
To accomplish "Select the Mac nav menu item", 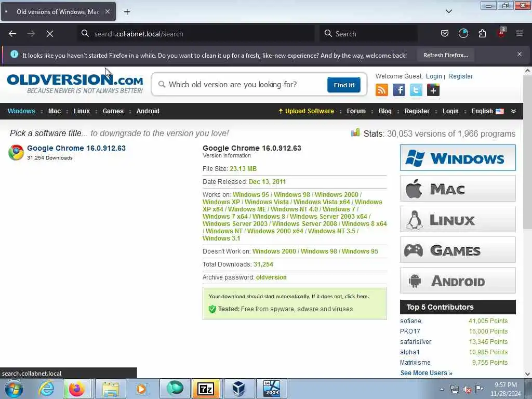I will tap(54, 111).
